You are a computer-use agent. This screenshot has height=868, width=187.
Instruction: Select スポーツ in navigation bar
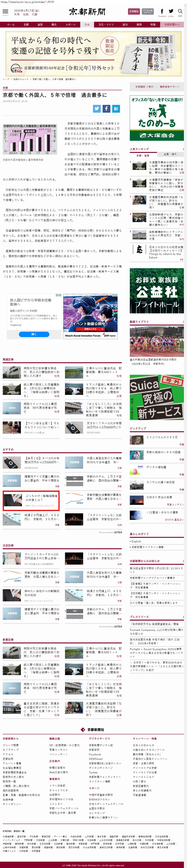click(x=71, y=25)
